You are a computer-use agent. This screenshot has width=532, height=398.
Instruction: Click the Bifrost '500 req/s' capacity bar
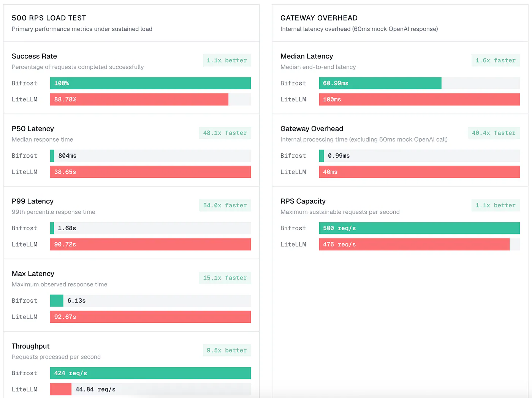point(419,228)
